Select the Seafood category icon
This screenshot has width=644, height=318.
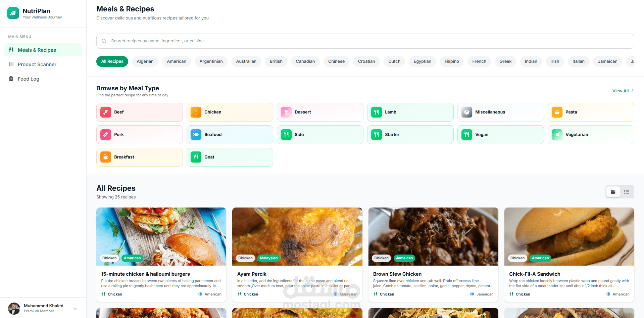pos(196,134)
